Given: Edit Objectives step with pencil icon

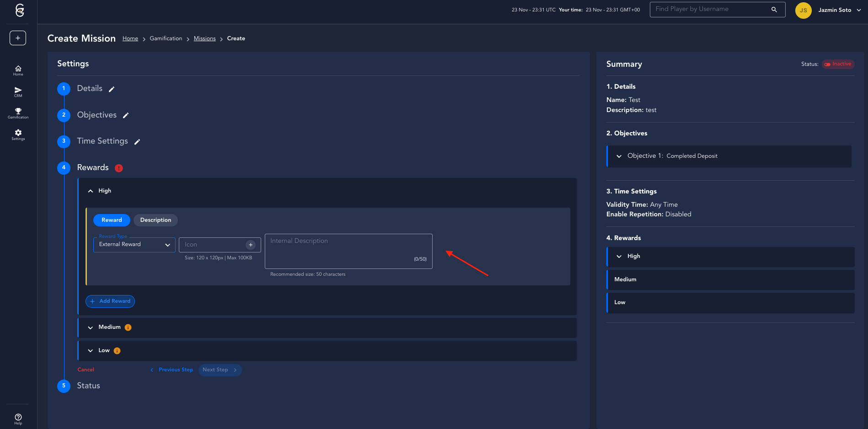Looking at the screenshot, I should 126,116.
